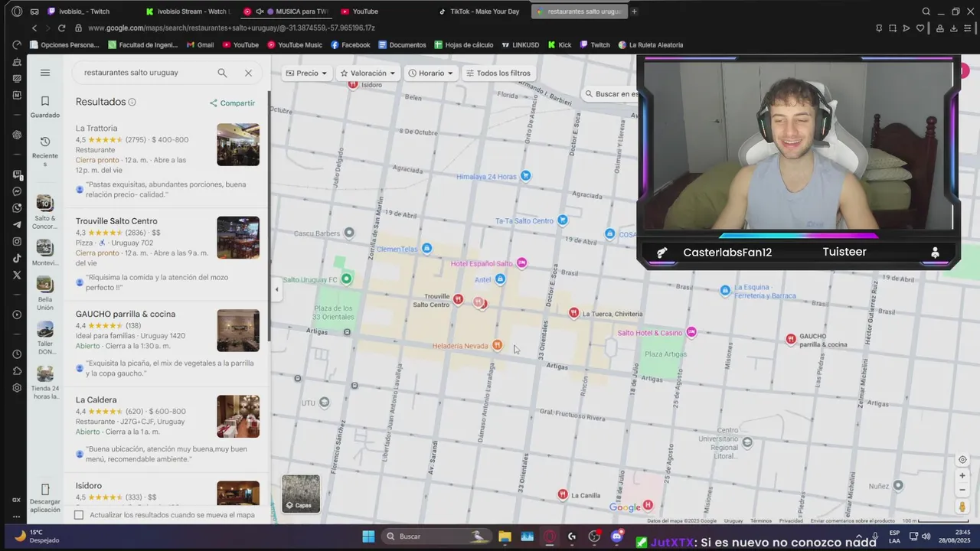Screen dimensions: 980x551
Task: Open File Explorer from the taskbar
Action: [x=505, y=536]
